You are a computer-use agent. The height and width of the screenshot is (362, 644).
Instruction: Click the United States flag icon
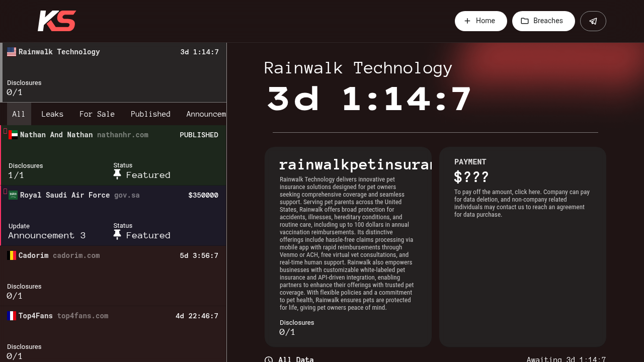[x=12, y=52]
